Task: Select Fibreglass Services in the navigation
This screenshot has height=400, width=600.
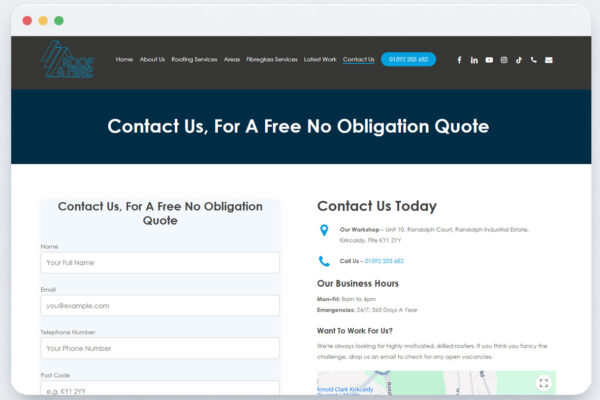Action: point(272,60)
